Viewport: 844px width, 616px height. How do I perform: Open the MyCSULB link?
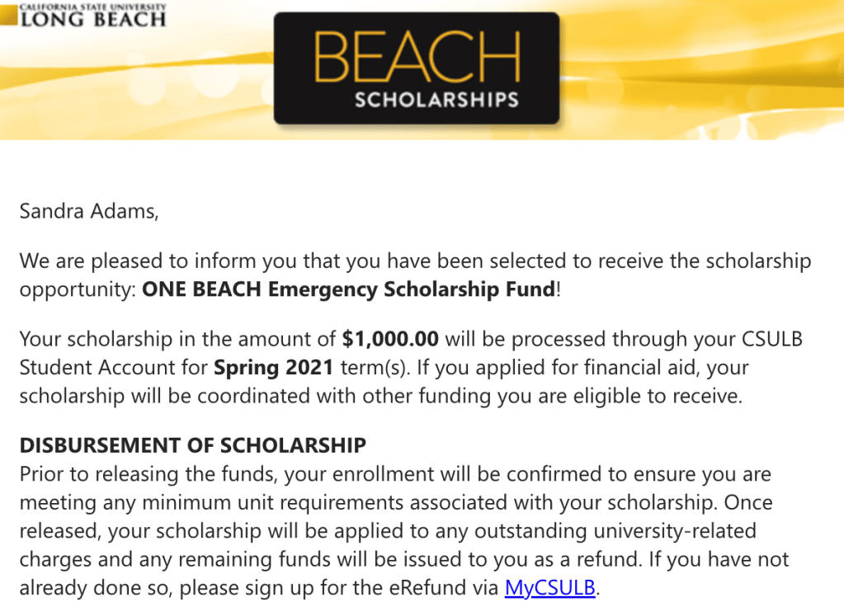tap(549, 588)
